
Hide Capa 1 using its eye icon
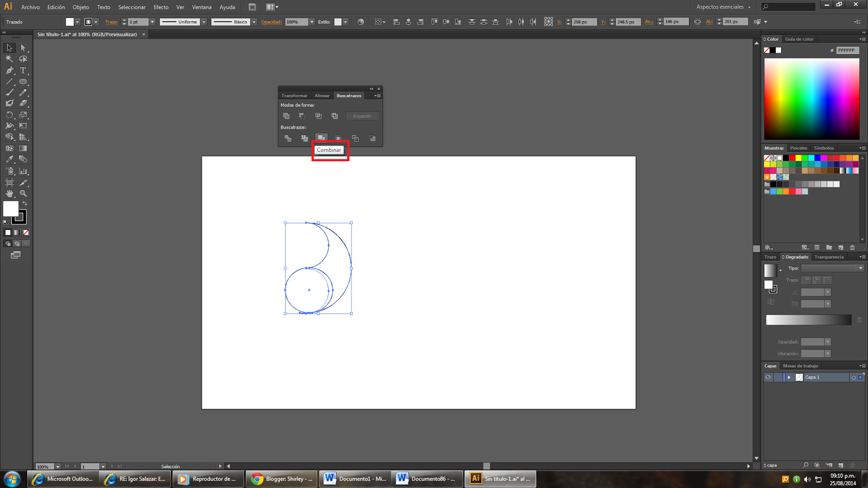[768, 377]
